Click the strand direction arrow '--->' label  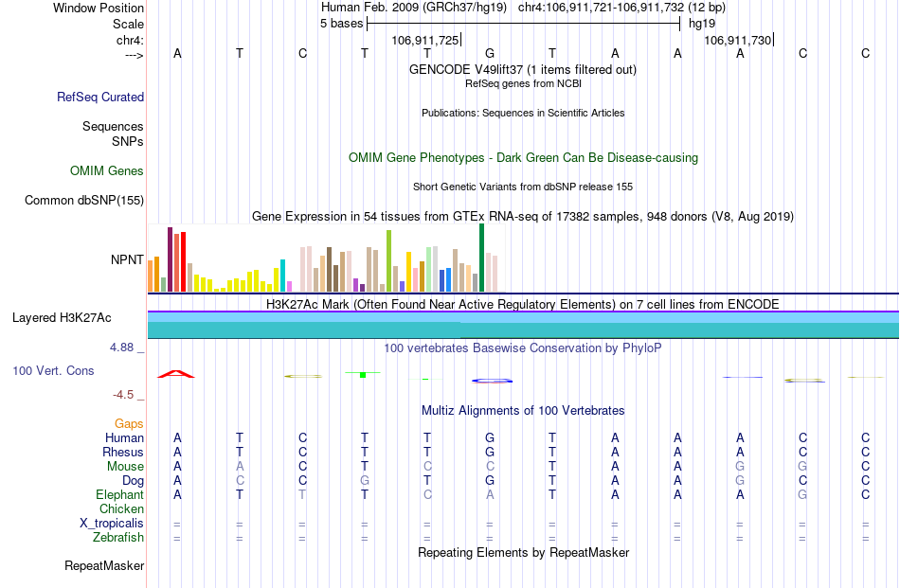coord(135,55)
